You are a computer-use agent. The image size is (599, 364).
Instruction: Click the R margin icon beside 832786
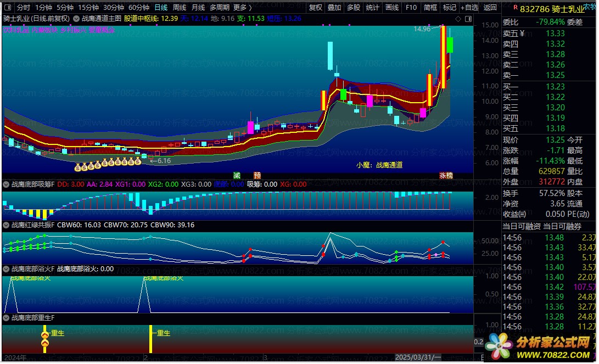(516, 7)
